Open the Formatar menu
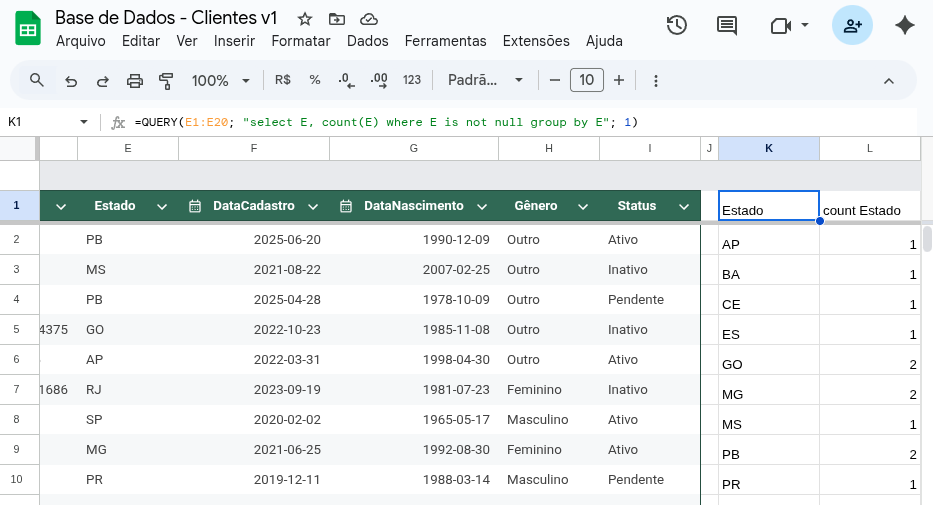The height and width of the screenshot is (505, 933). pos(301,41)
